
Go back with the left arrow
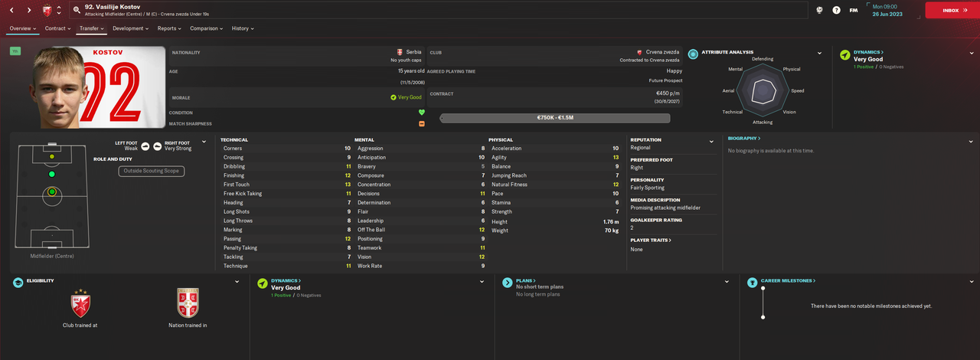click(x=11, y=10)
